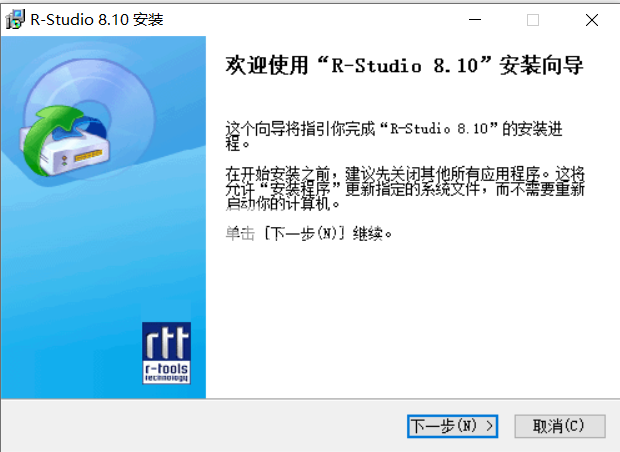Click the disabled maximize button in the title bar
This screenshot has height=452, width=620.
tap(533, 20)
